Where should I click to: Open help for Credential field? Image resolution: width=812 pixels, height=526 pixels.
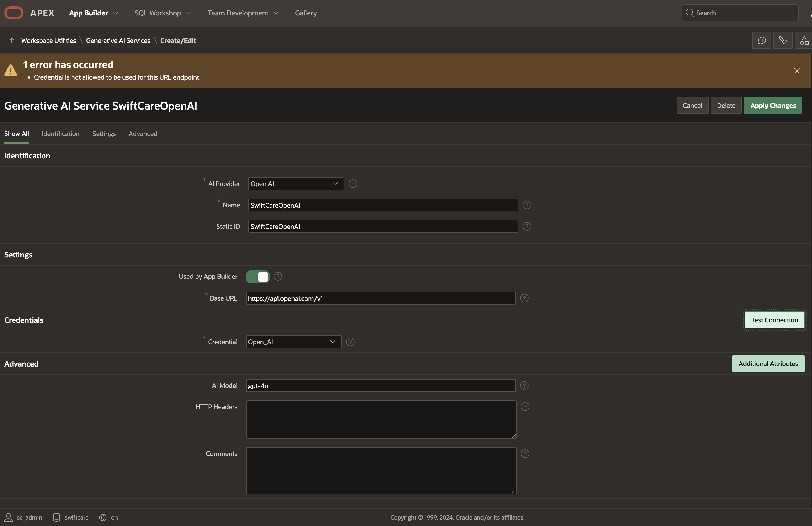[x=350, y=342]
